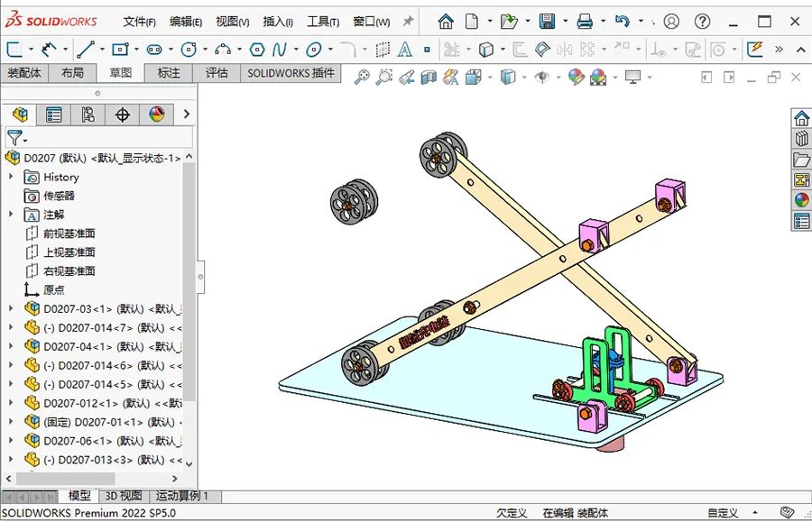
Task: Open the 编辑(E) menu
Action: pyautogui.click(x=185, y=22)
